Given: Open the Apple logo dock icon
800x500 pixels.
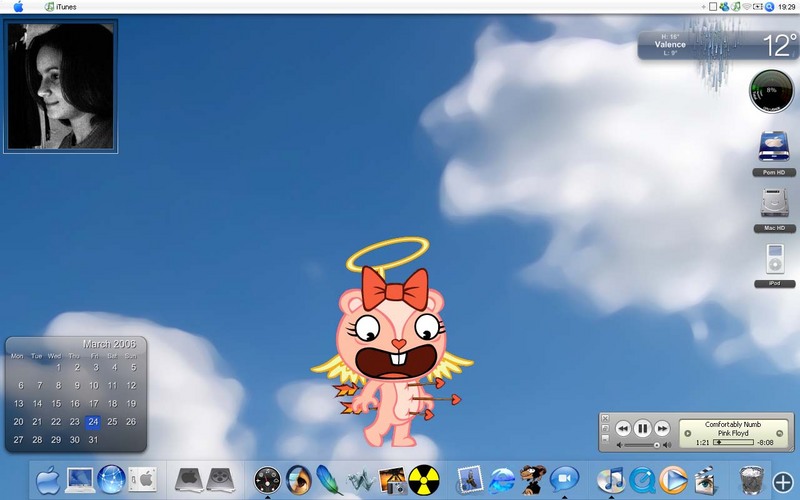Looking at the screenshot, I should 48,480.
